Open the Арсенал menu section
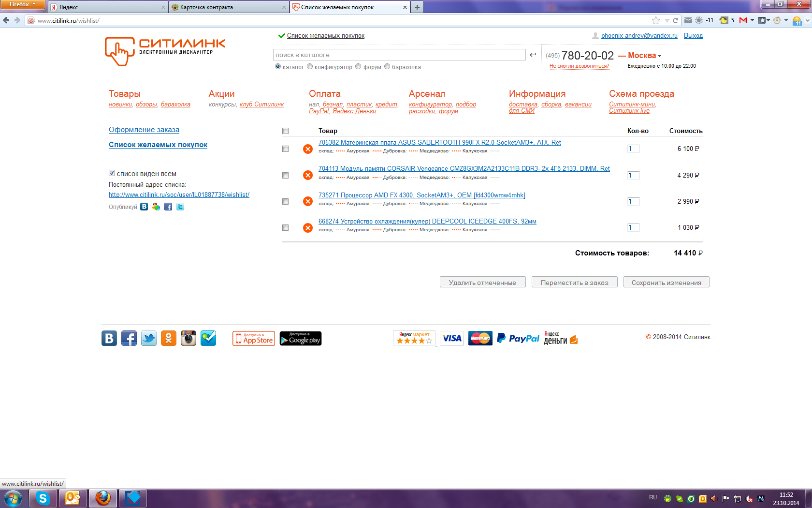This screenshot has height=508, width=812. tap(427, 94)
